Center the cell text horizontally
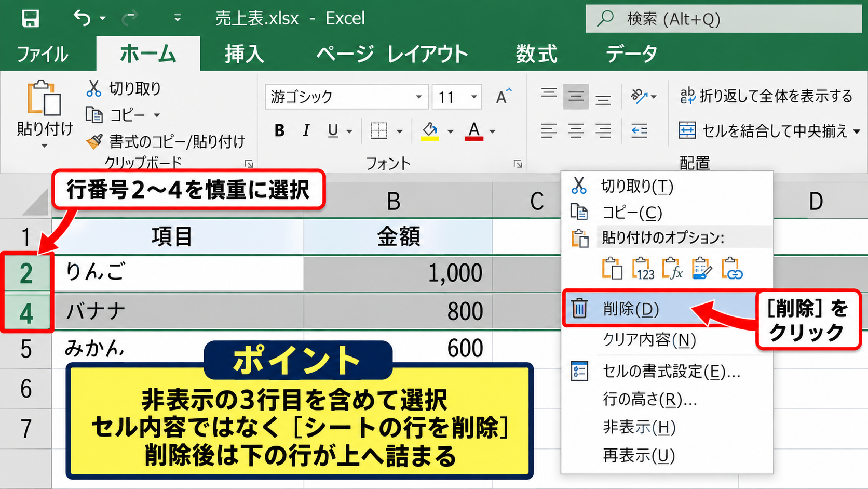Viewport: 868px width, 489px height. pos(576,130)
